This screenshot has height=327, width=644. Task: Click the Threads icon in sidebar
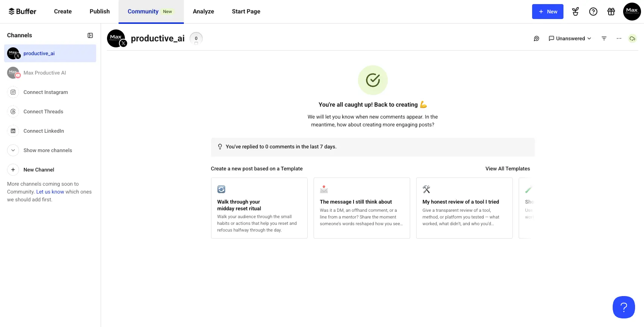(x=13, y=111)
